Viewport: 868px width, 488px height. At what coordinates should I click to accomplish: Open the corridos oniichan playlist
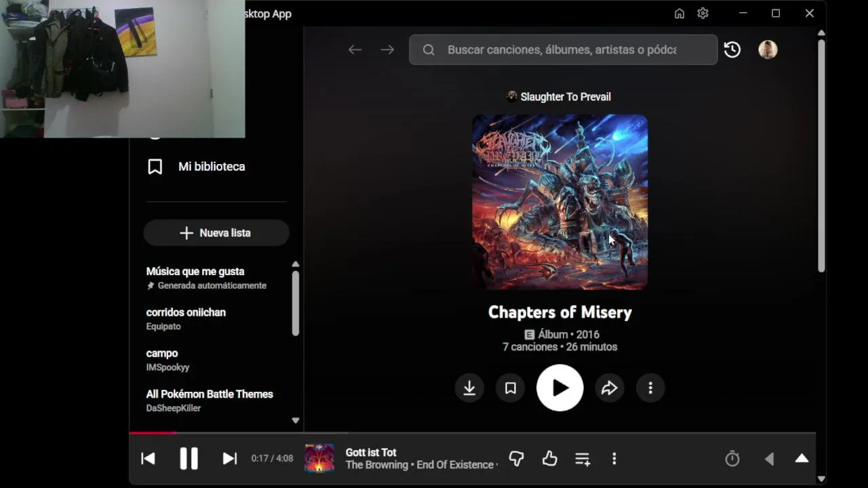186,312
